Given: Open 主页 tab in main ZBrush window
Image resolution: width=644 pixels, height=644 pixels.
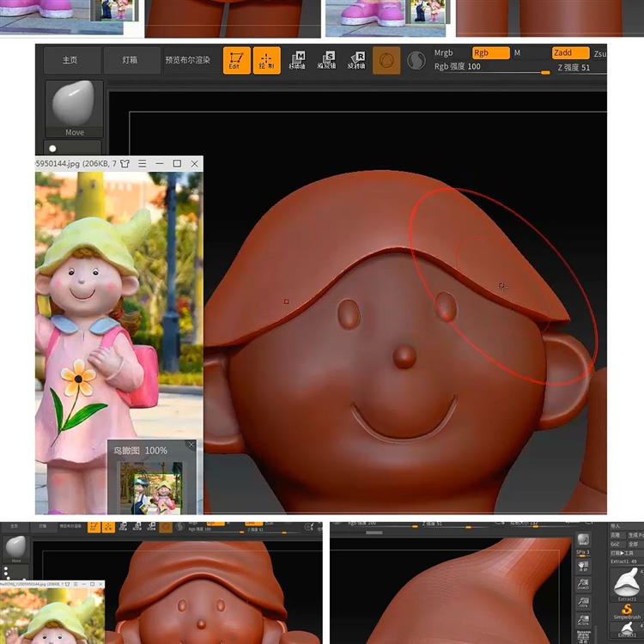Looking at the screenshot, I should pos(72,60).
